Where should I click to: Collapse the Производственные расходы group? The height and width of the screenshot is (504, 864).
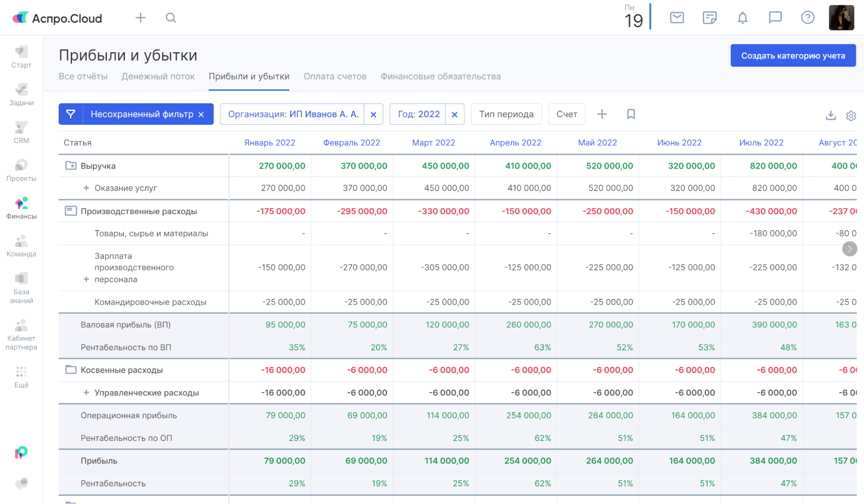pos(70,211)
